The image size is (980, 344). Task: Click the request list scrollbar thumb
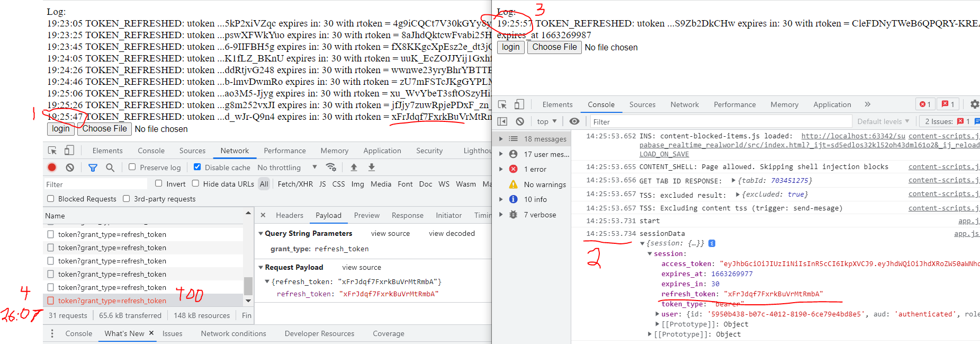click(248, 286)
